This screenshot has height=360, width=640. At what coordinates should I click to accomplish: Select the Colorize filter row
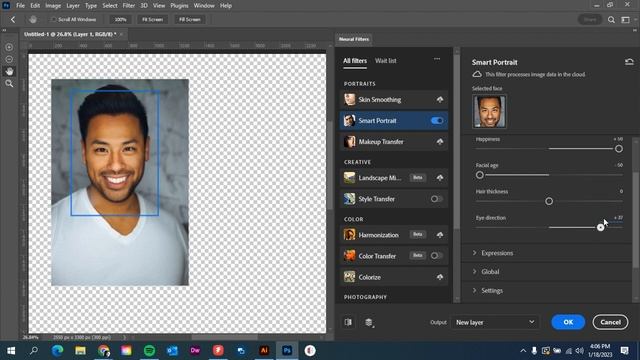tap(393, 277)
